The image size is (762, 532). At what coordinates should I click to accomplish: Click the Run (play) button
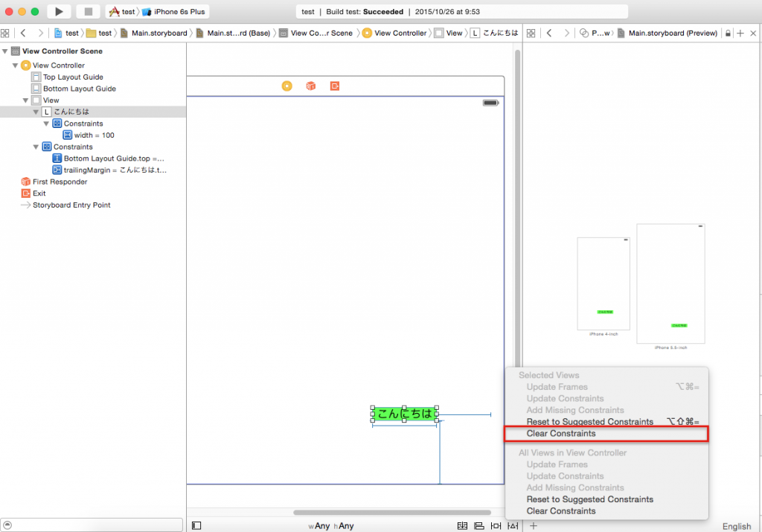click(x=58, y=12)
